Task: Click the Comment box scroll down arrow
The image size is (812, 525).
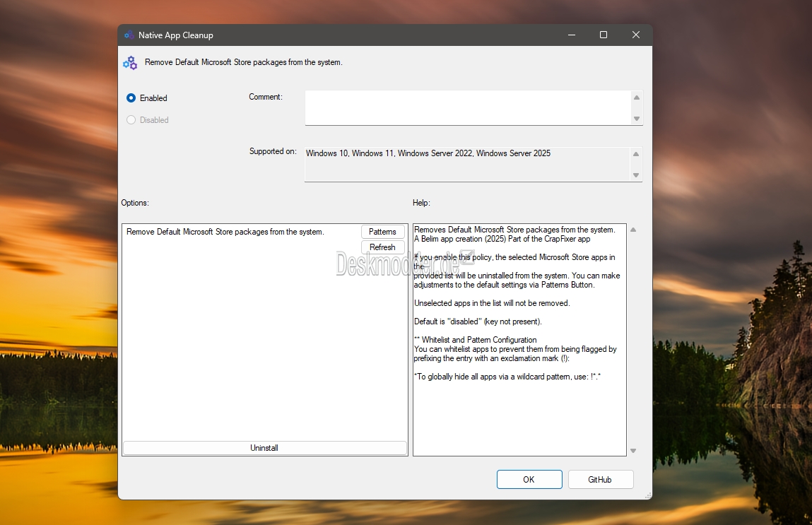Action: point(637,119)
